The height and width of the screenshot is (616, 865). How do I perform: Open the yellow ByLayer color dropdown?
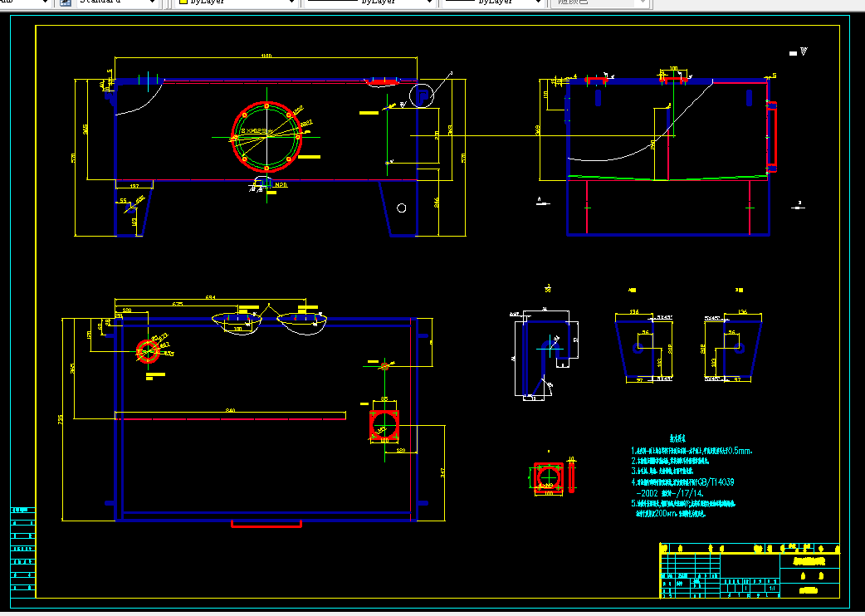click(237, 3)
